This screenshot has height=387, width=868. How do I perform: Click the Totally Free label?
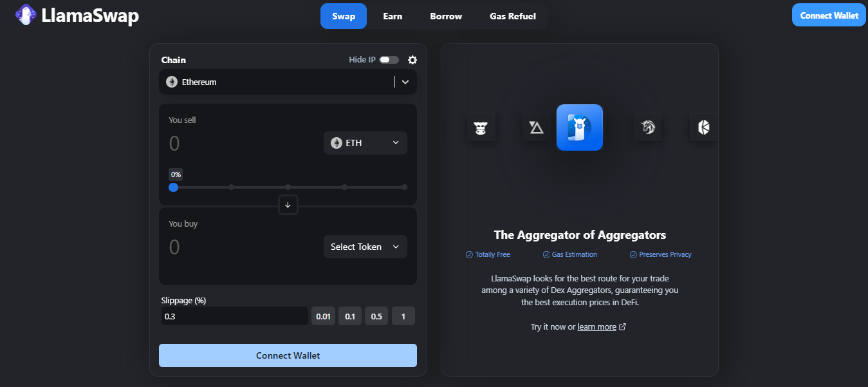492,255
